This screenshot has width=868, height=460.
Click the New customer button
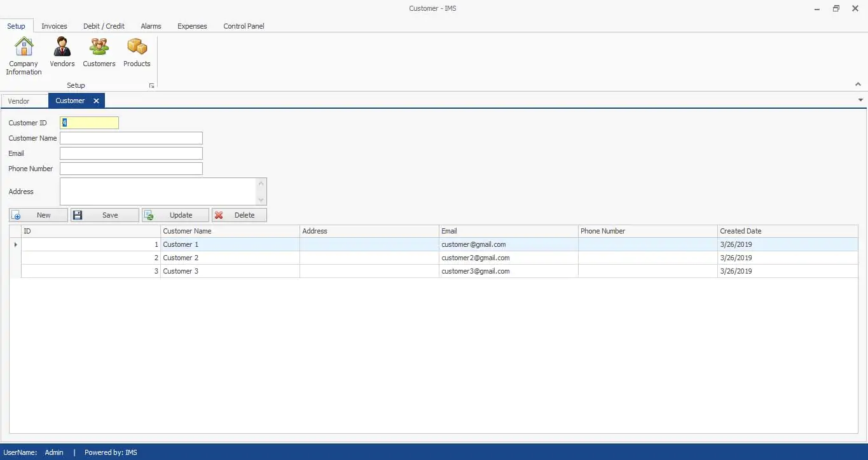tap(38, 215)
